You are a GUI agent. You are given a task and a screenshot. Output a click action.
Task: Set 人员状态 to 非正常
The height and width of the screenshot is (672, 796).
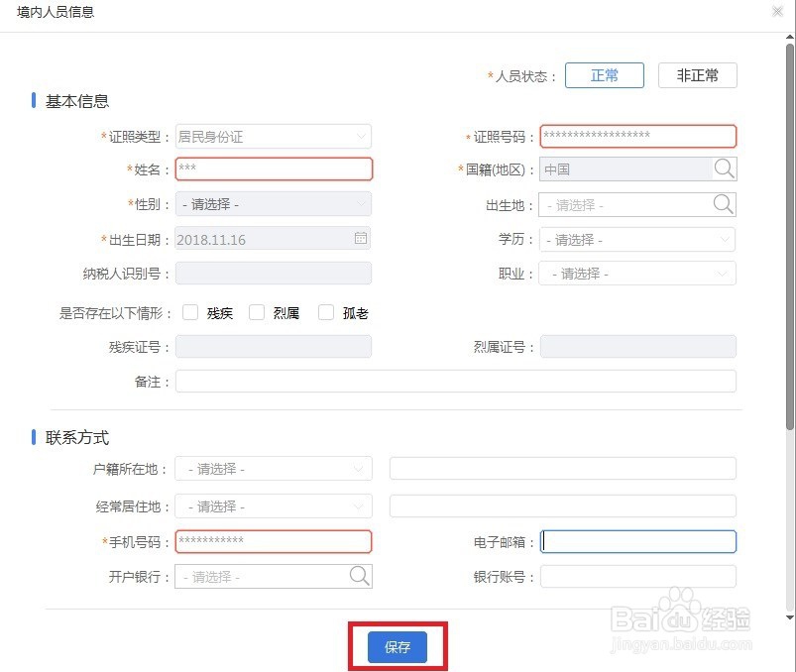[x=698, y=75]
